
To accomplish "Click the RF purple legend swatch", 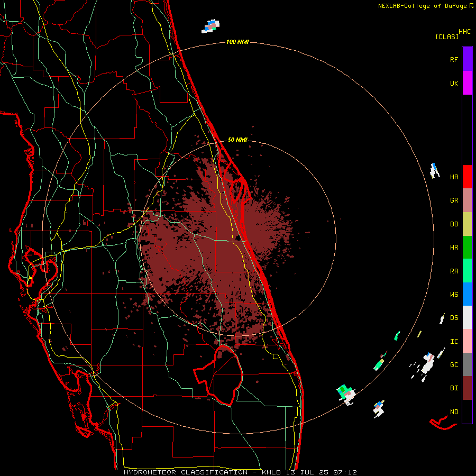I will (x=467, y=59).
